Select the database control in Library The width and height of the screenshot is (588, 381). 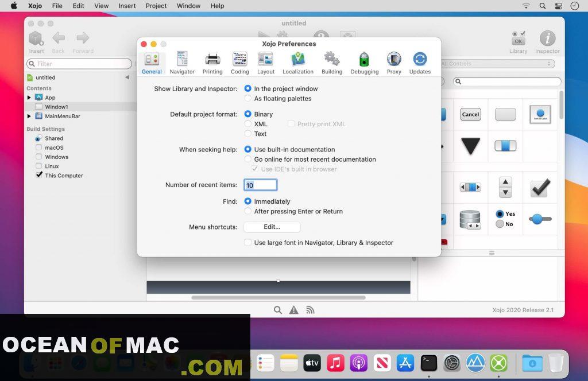click(x=470, y=220)
